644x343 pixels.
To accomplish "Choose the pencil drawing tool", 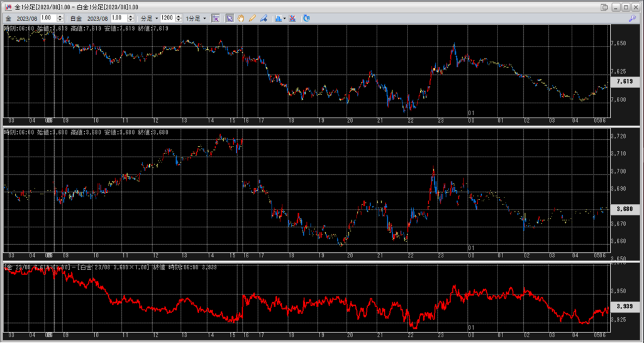I will click(252, 18).
